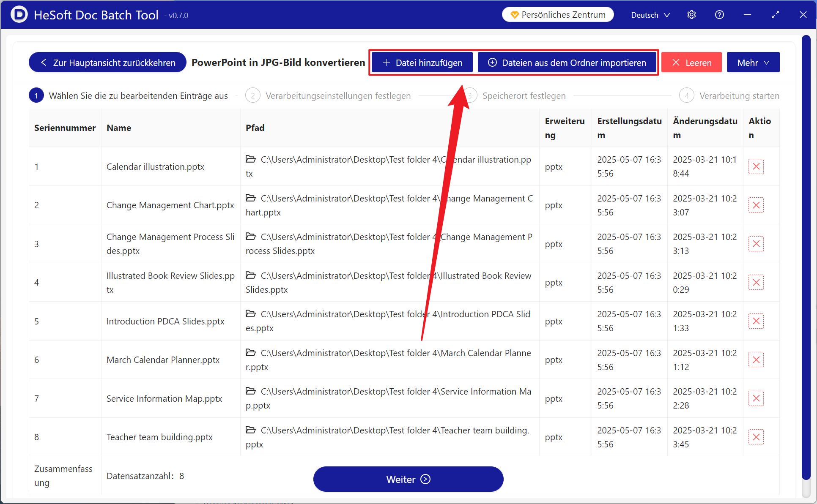Delete Introduction PDCA Slides.pptx row
Viewport: 817px width, 504px height.
click(x=756, y=321)
